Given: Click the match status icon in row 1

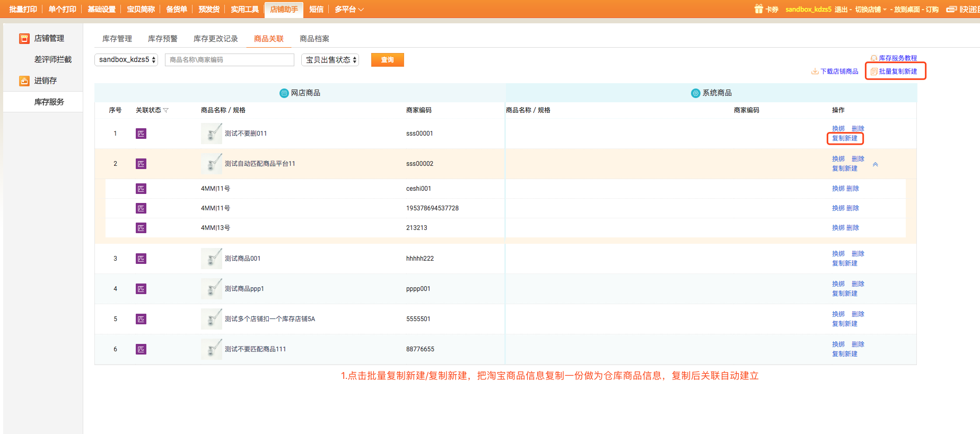Looking at the screenshot, I should tap(141, 134).
